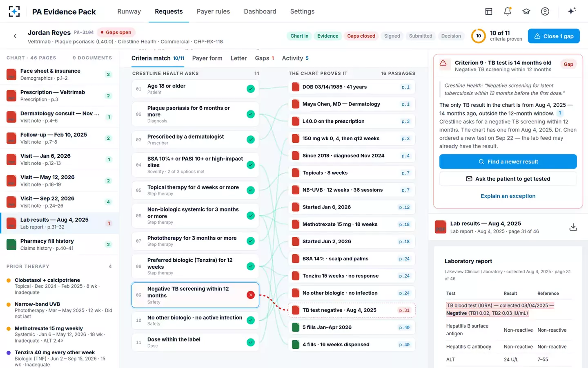Click the warning triangle on Criterion 9
The height and width of the screenshot is (368, 588).
pyautogui.click(x=443, y=63)
